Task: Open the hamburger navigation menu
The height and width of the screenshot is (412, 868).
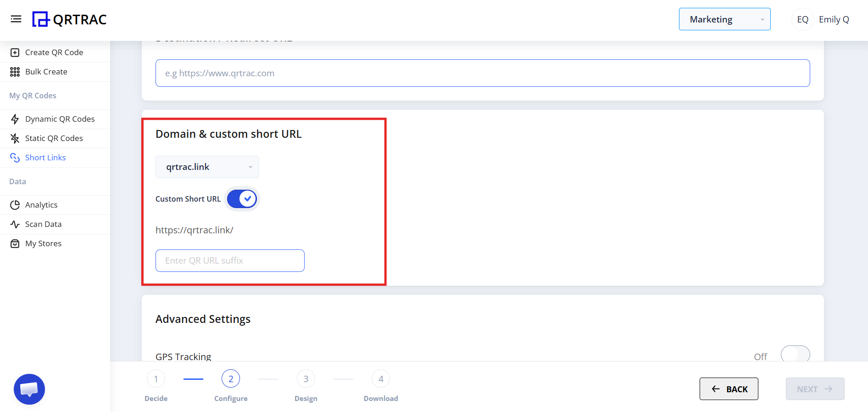Action: click(16, 19)
